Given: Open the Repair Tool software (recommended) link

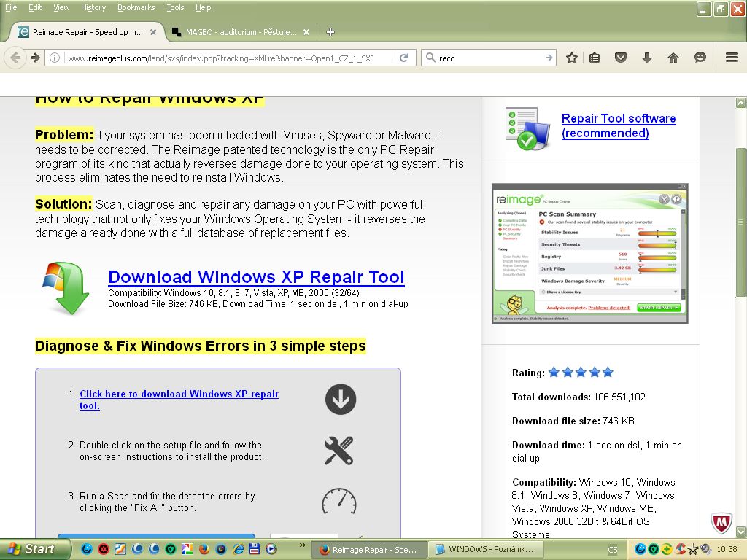Looking at the screenshot, I should click(619, 125).
